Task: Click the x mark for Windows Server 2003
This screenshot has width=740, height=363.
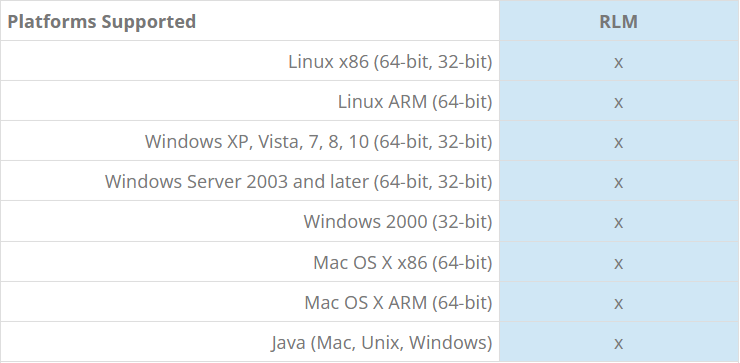Action: point(618,183)
